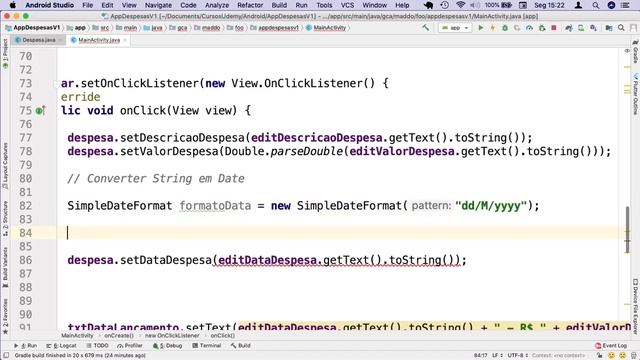The image size is (640, 360).
Task: Open the Flutter Outline side panel
Action: (x=635, y=94)
